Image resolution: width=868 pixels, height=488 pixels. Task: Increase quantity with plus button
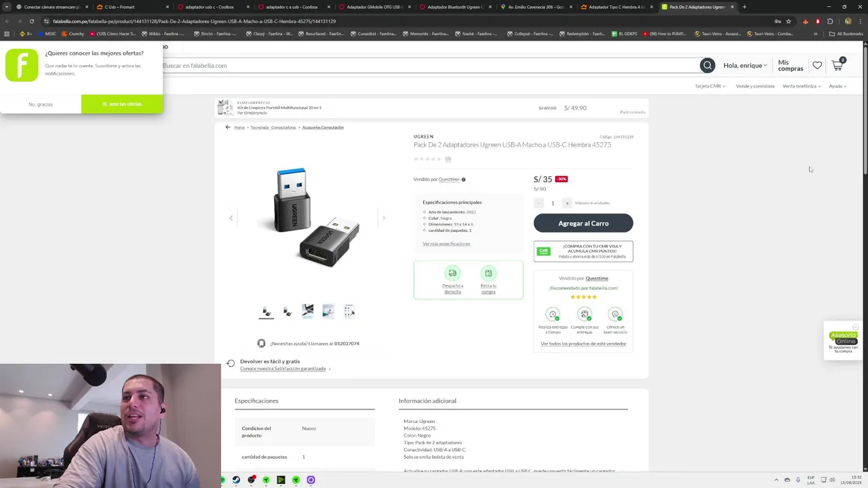point(568,203)
